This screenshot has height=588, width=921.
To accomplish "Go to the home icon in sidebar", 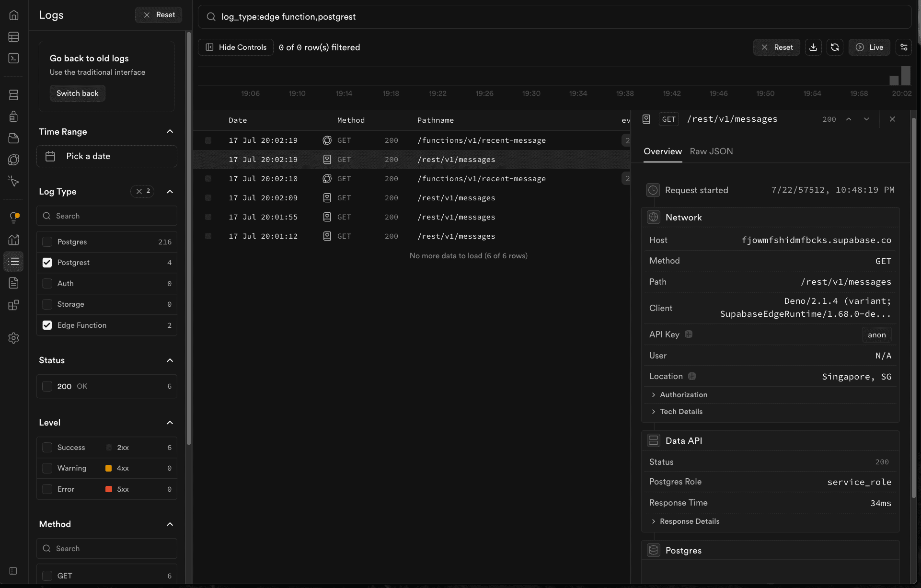I will 13,15.
